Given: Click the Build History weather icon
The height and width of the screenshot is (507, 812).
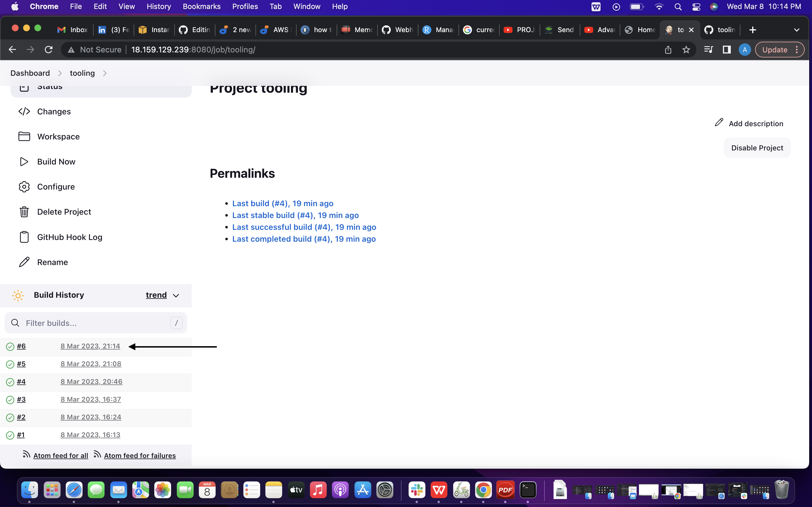Looking at the screenshot, I should (18, 295).
